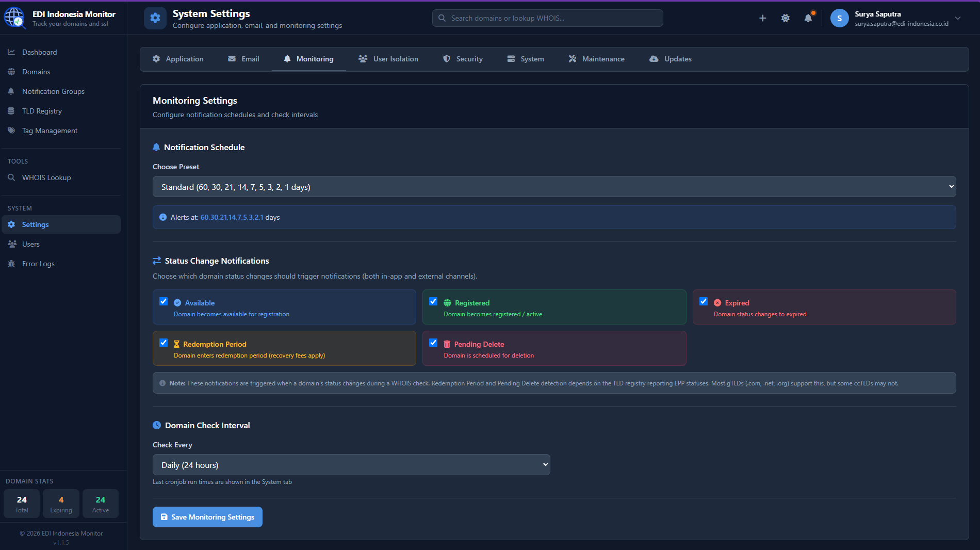
Task: Click the plus add icon in header
Action: [762, 18]
